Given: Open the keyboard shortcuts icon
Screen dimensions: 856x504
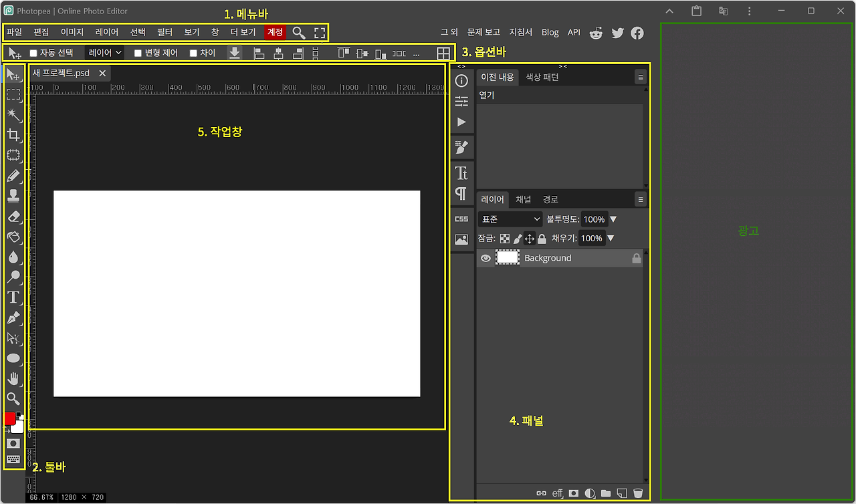Looking at the screenshot, I should pos(13,459).
